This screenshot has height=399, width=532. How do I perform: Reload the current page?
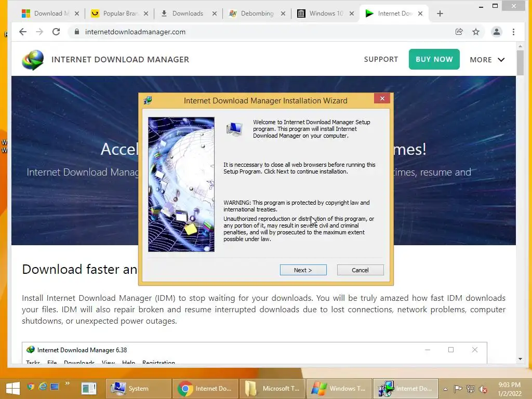56,32
